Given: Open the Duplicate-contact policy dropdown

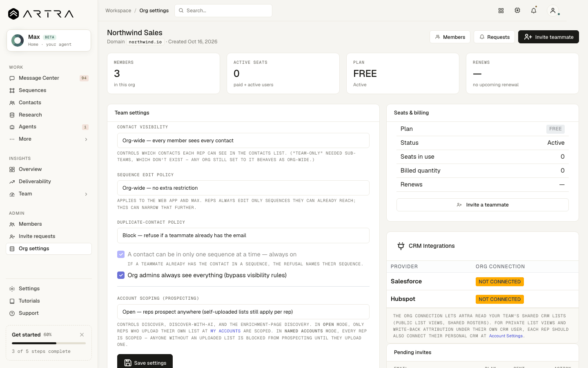Looking at the screenshot, I should (x=243, y=236).
